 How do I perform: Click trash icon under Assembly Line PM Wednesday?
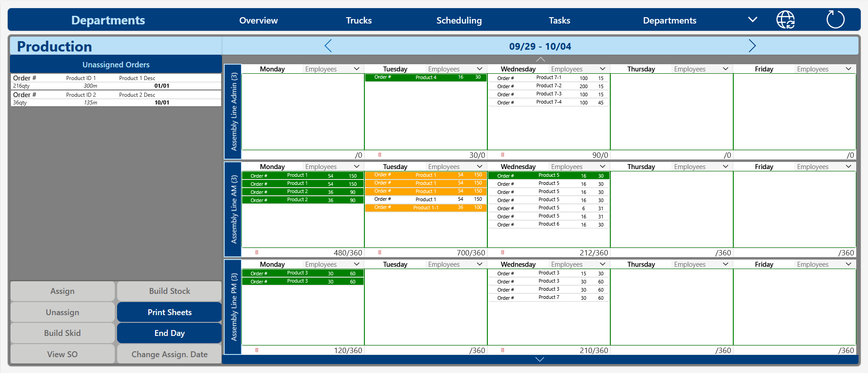[x=503, y=350]
